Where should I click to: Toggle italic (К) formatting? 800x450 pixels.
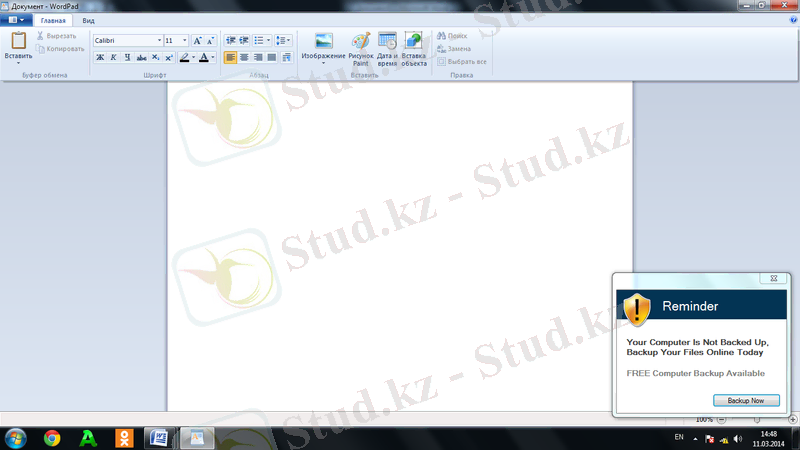coord(113,58)
